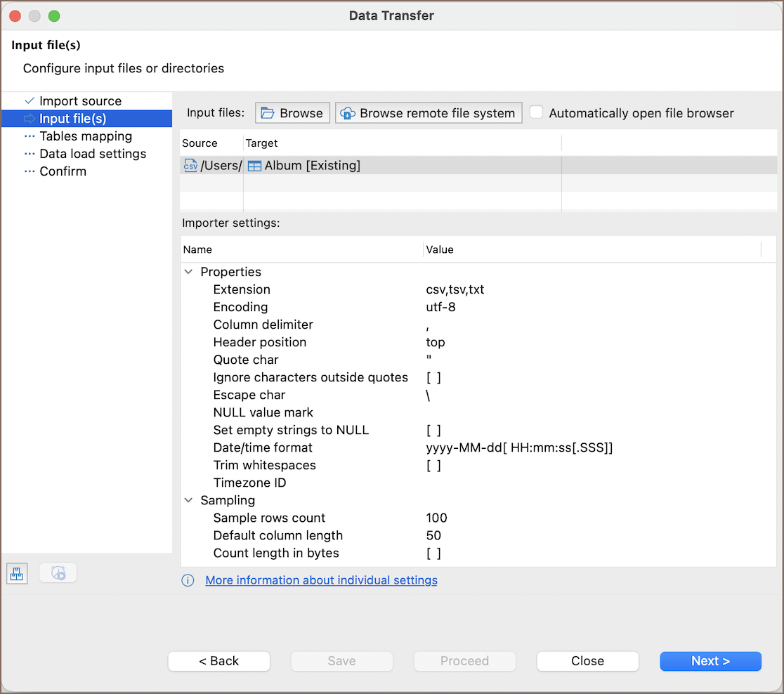Image resolution: width=784 pixels, height=694 pixels.
Task: Click the Album table icon in Target column
Action: tap(254, 166)
